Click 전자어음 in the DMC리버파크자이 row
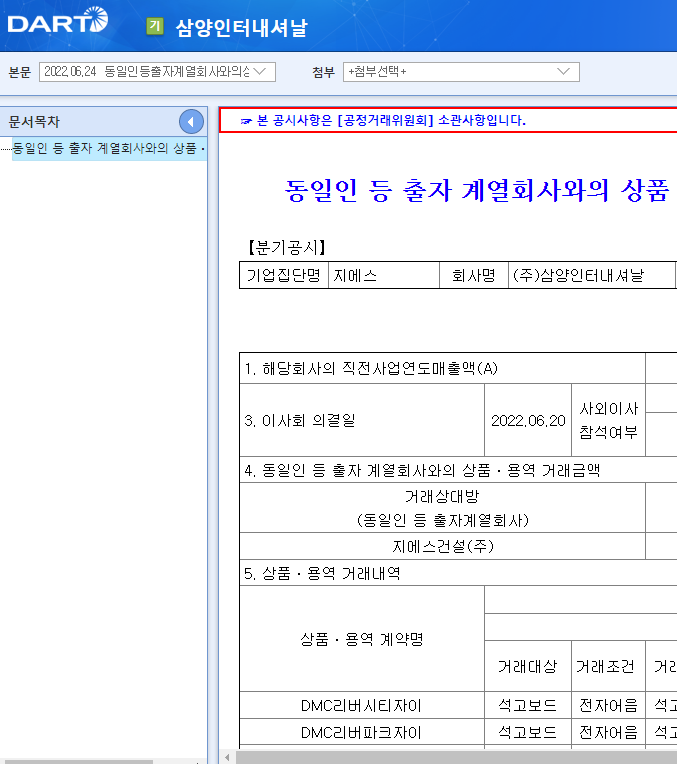Image resolution: width=677 pixels, height=764 pixels. [608, 732]
